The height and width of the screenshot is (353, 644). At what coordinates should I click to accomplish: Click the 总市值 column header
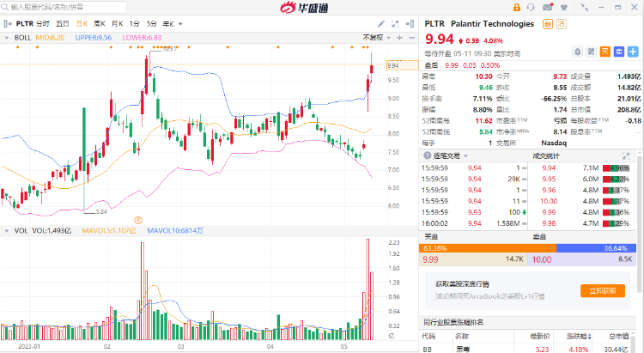click(x=619, y=336)
